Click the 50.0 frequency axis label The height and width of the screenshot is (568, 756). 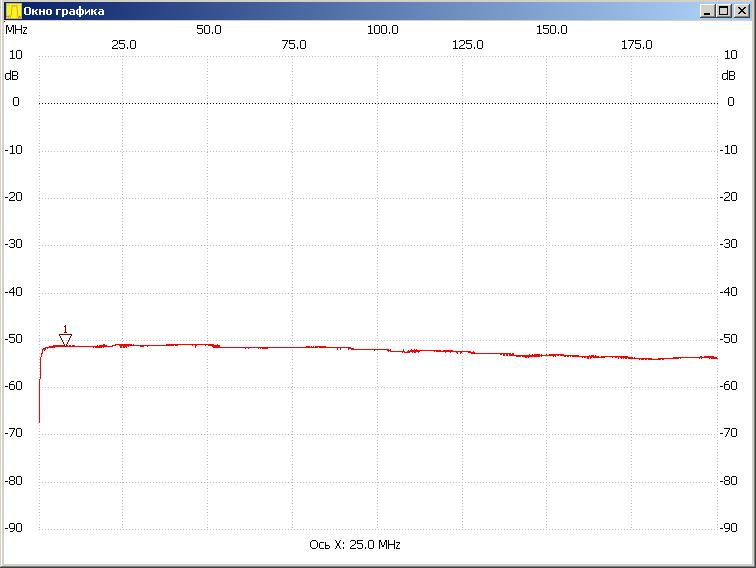coord(208,30)
